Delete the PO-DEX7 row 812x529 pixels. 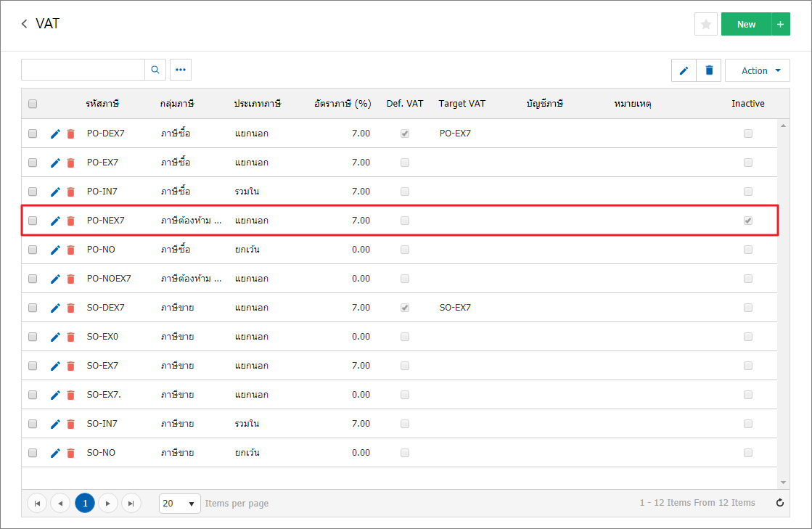71,134
